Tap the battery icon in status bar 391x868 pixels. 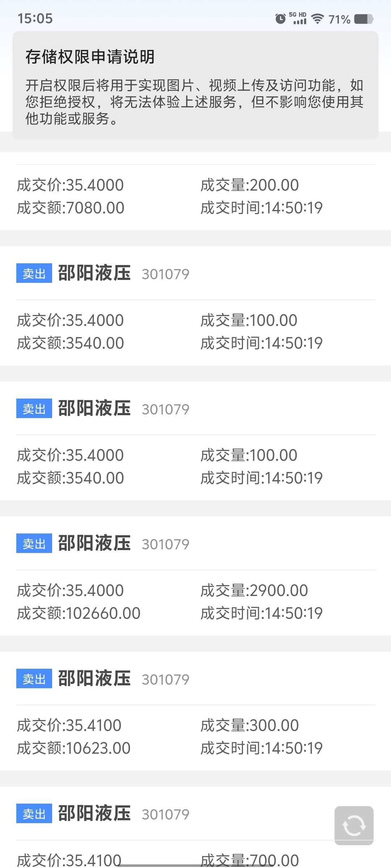click(x=363, y=19)
